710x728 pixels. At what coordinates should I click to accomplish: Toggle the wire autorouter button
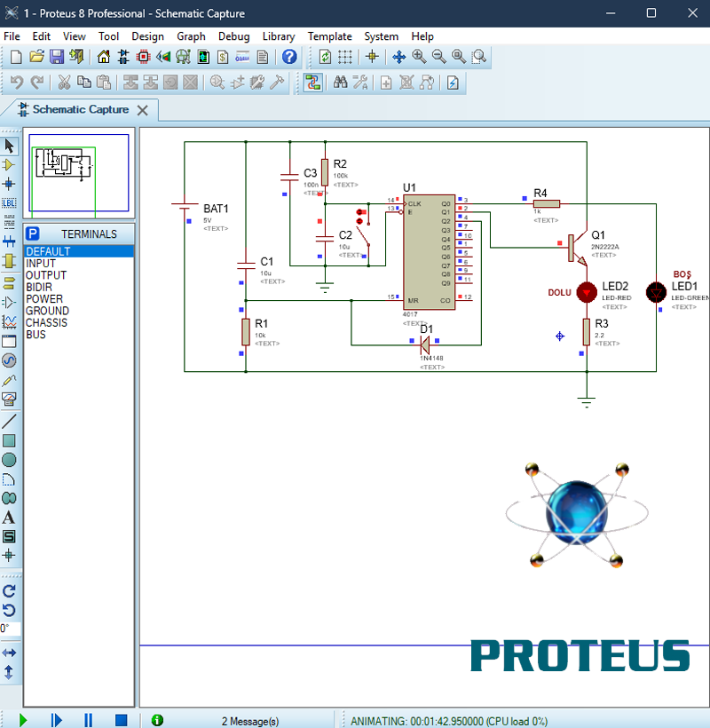pos(312,83)
